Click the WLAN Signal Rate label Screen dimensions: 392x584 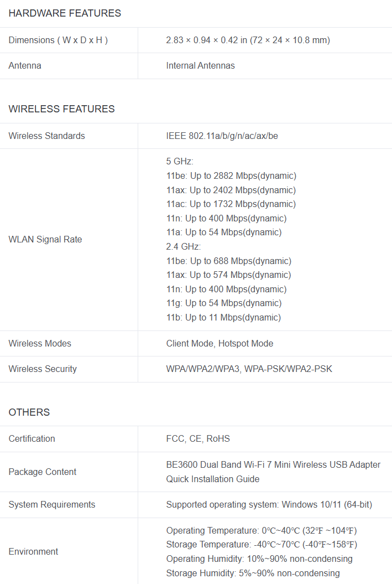(45, 239)
